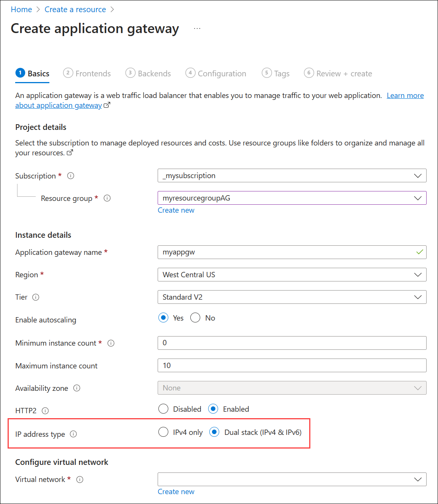Select Disabled for HTTP2
Screen dimensions: 438x504
pyautogui.click(x=163, y=409)
